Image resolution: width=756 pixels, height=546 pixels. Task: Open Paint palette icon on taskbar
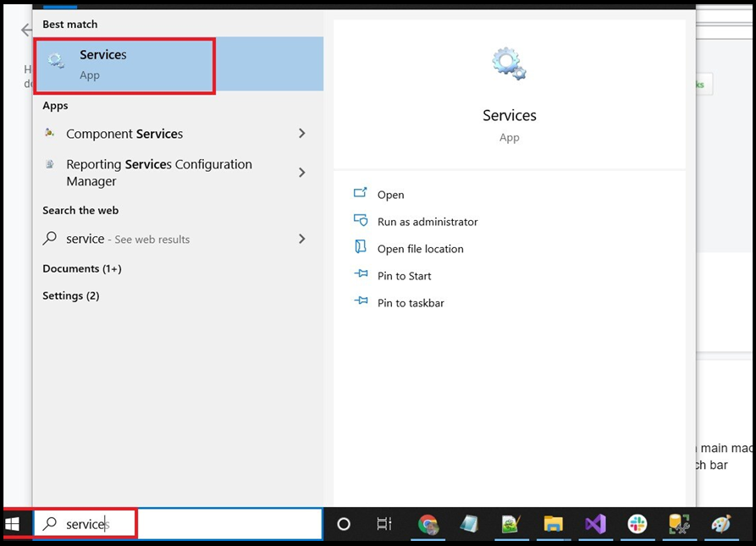[720, 524]
